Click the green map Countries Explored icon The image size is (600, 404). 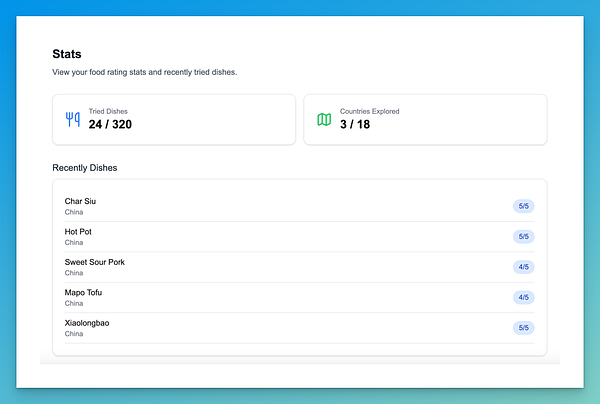click(324, 119)
